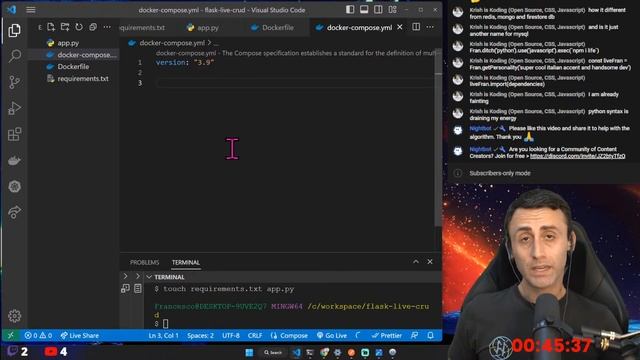Viewport: 640px width, 360px height.
Task: Change line endings via CRLF
Action: tap(255, 336)
